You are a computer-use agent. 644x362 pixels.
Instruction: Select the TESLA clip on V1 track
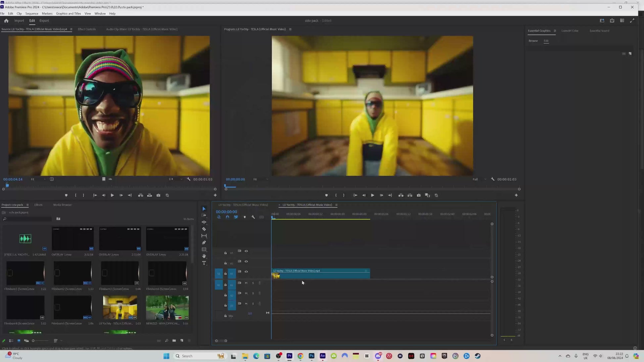(x=321, y=274)
